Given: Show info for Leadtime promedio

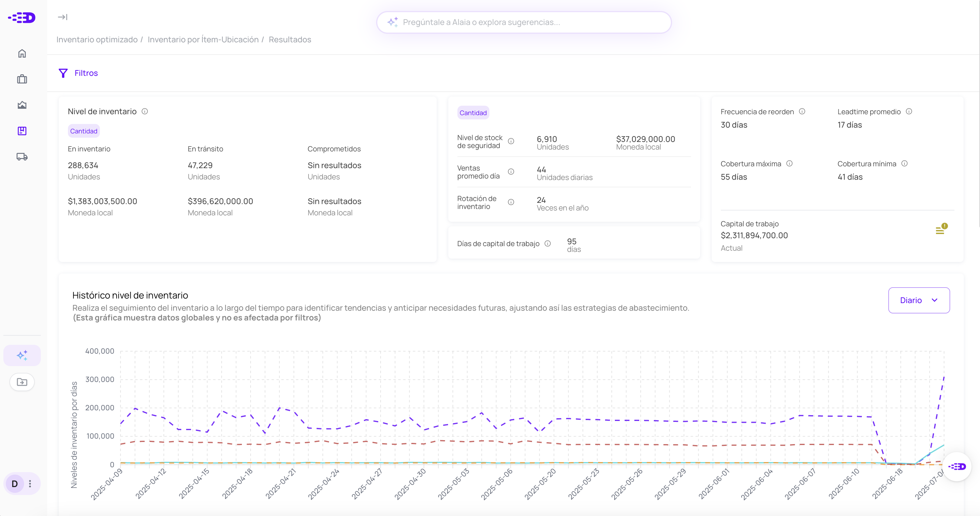Looking at the screenshot, I should point(909,111).
